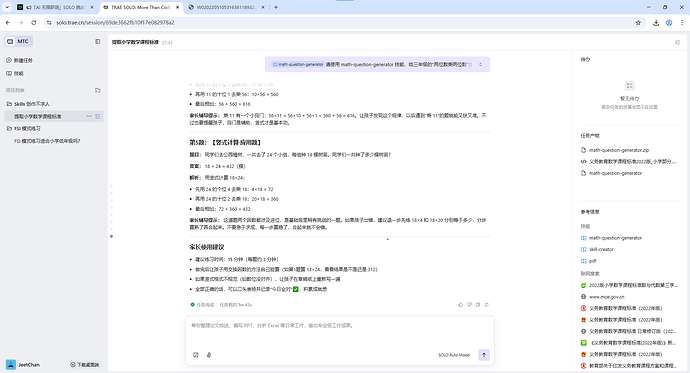Reload the current page

[34, 22]
